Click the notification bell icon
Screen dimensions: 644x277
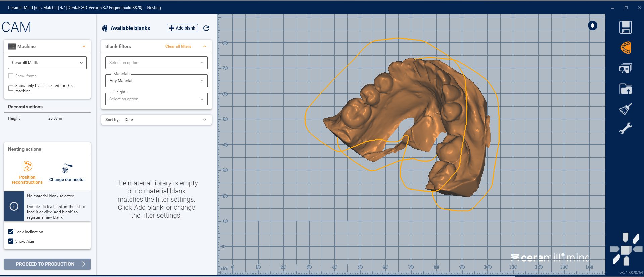click(592, 25)
